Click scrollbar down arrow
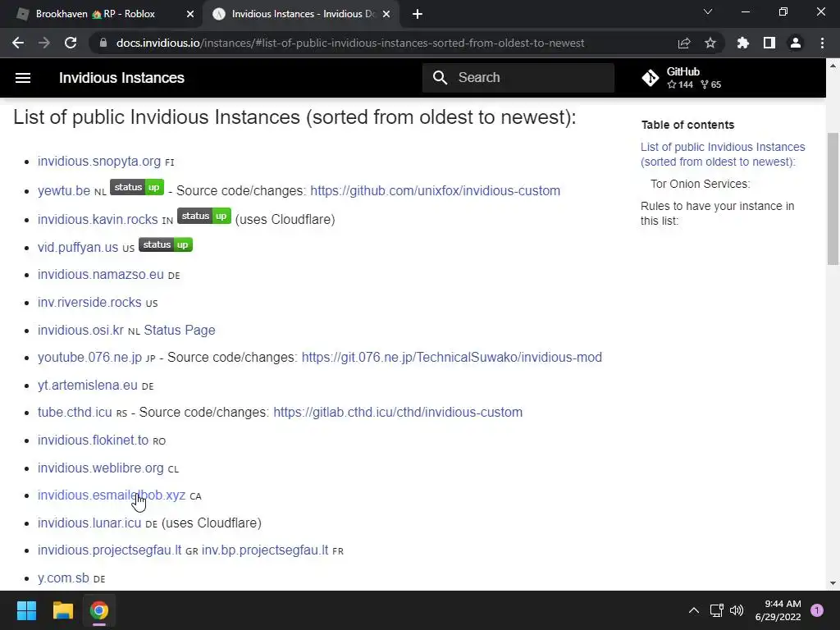The image size is (840, 630). click(x=833, y=583)
